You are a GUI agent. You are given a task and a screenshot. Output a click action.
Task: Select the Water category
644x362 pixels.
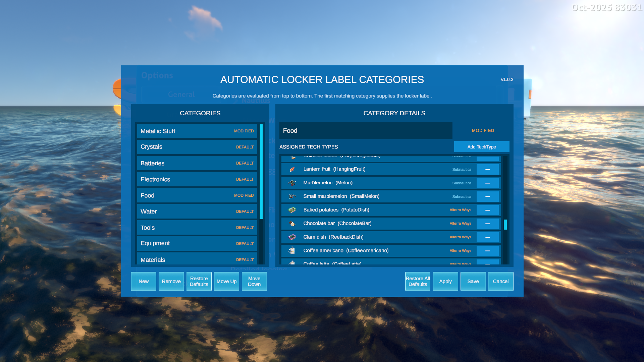(197, 212)
